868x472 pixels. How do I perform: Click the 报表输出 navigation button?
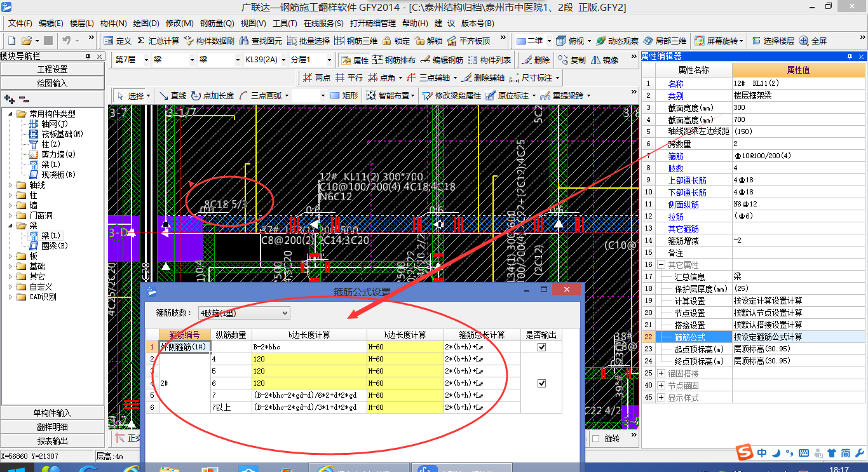point(52,441)
